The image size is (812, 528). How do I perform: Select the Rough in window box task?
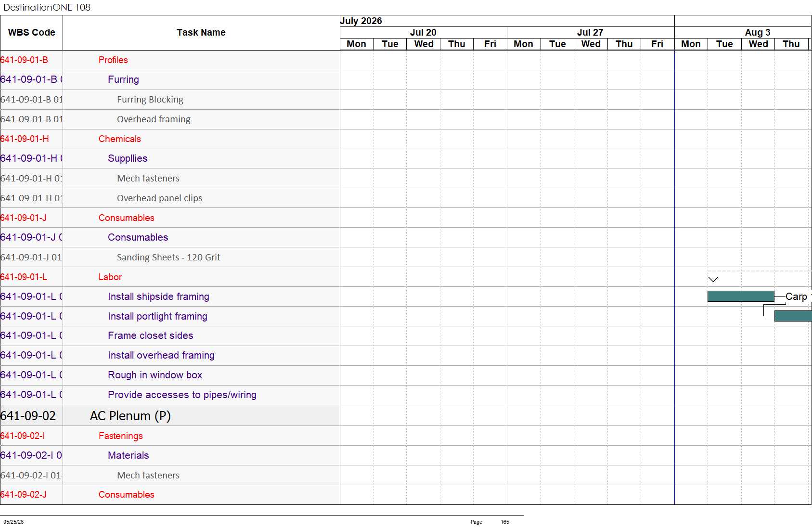[x=155, y=375]
